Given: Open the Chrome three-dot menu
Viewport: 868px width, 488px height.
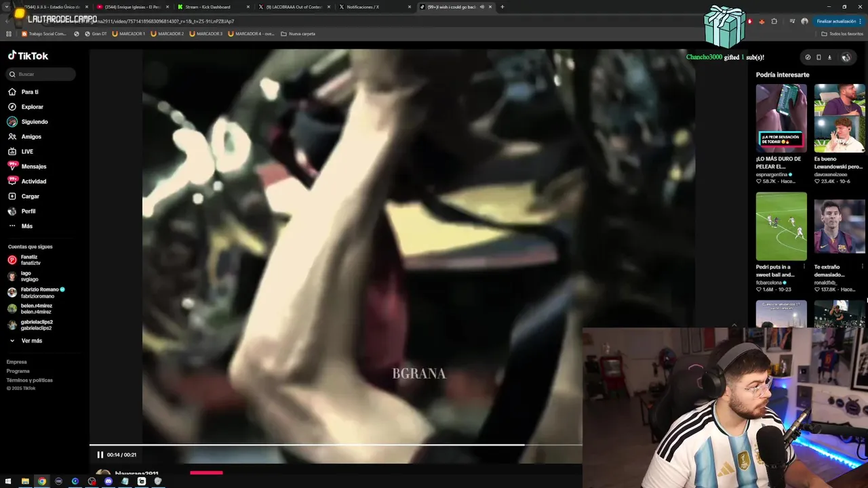Looking at the screenshot, I should tap(862, 22).
